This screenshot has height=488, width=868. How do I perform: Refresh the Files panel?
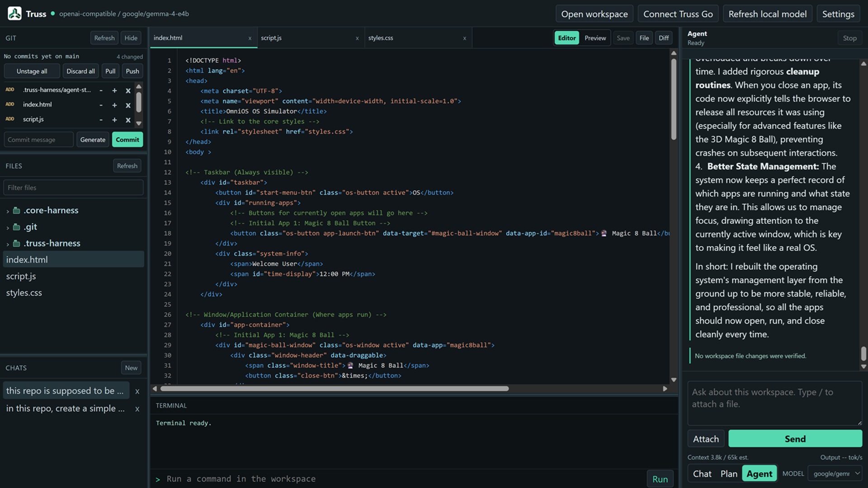pos(127,166)
